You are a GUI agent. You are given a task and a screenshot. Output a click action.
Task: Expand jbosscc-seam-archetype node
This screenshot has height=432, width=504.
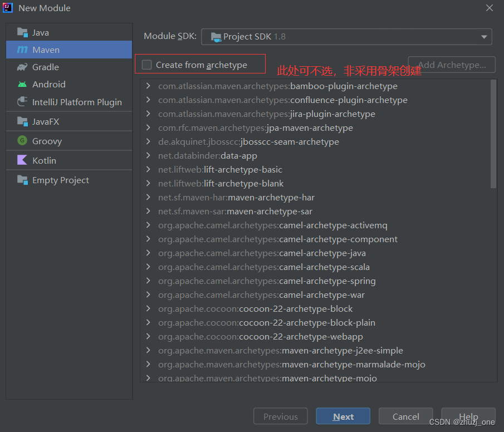pyautogui.click(x=148, y=141)
